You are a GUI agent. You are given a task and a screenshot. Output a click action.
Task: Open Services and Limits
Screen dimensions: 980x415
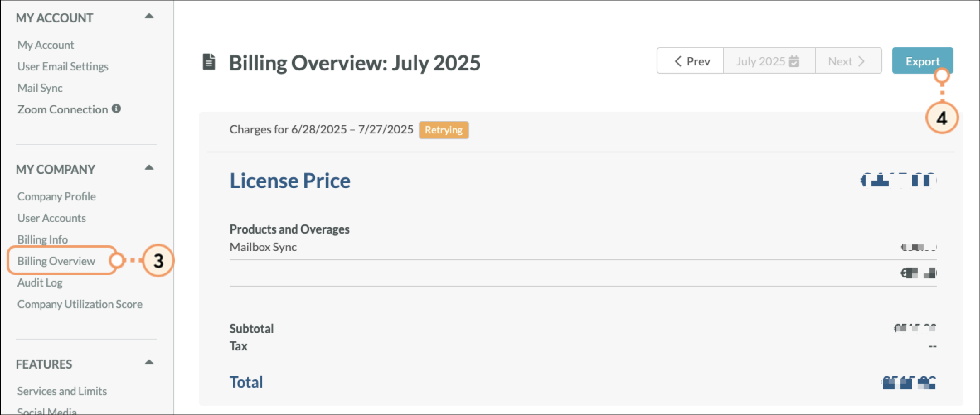coord(62,391)
